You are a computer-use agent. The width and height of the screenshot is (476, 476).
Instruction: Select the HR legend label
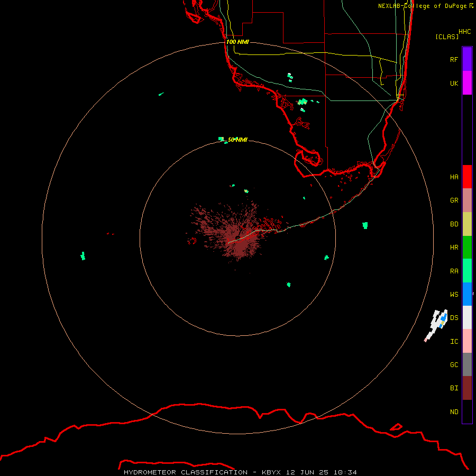click(454, 248)
